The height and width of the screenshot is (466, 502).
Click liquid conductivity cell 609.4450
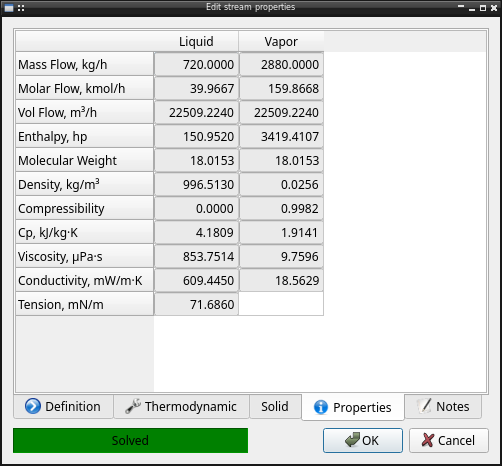[196, 280]
